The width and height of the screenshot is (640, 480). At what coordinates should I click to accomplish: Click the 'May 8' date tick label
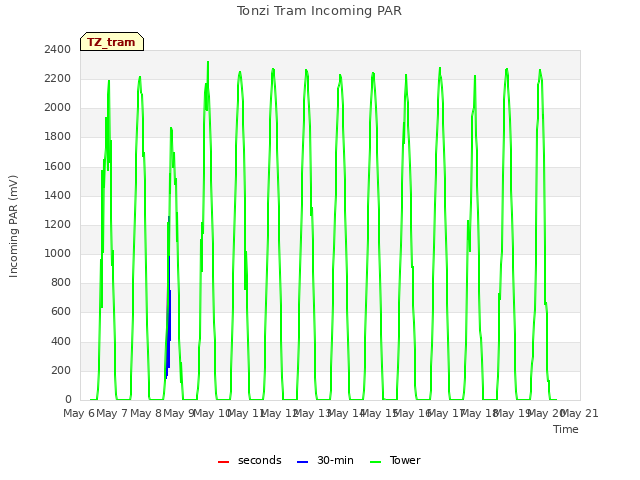tap(145, 413)
